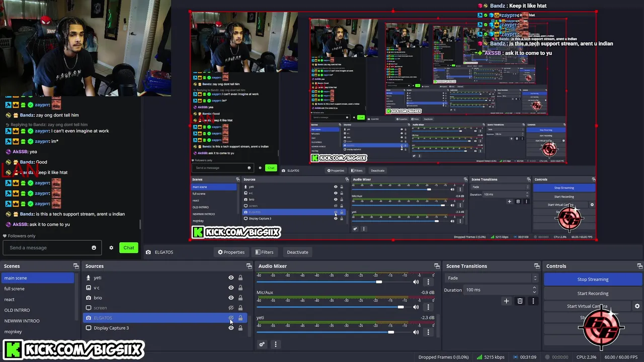Switch to NEWWW INTROO scene
Screen dimensions: 644x362
click(x=38, y=321)
